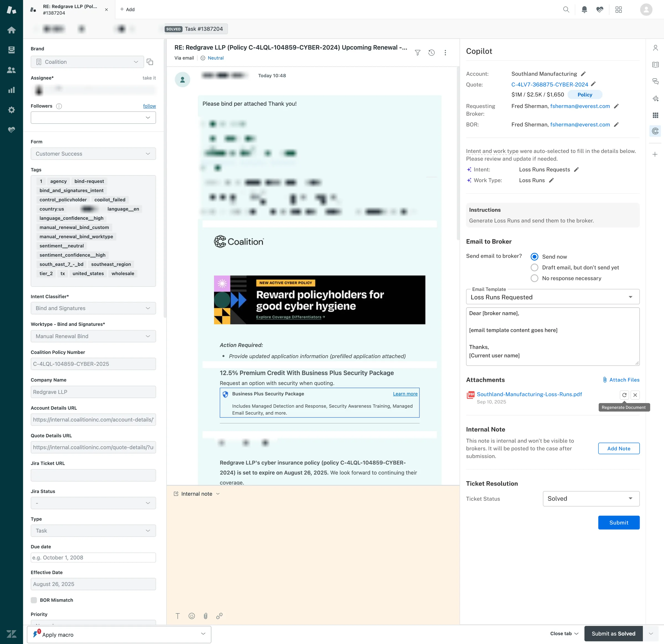Edit the BOR pencil icon
Screen dimensions: 664x644
click(616, 124)
